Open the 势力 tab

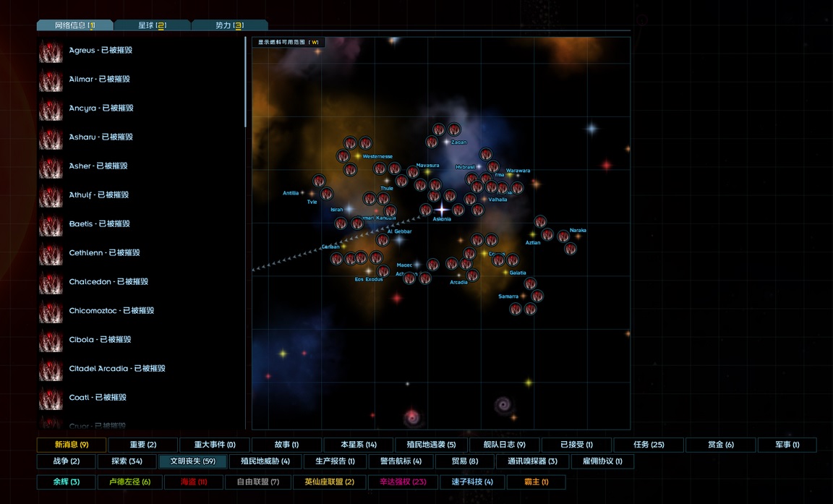click(x=229, y=25)
